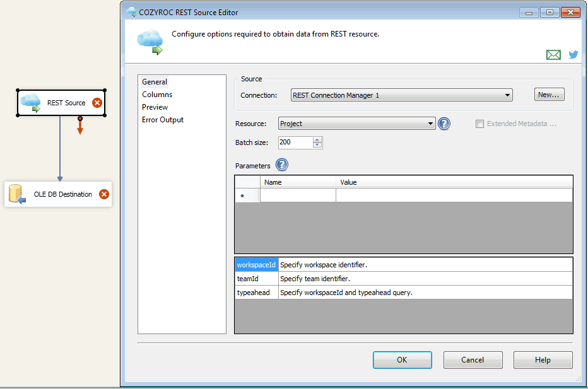
Task: Switch to the Preview page
Action: (x=155, y=107)
